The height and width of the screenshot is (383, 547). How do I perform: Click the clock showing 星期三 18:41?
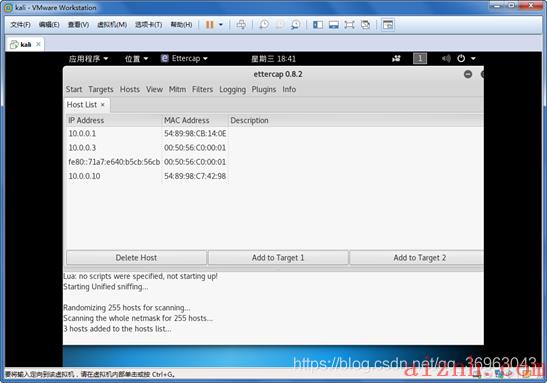[x=274, y=59]
